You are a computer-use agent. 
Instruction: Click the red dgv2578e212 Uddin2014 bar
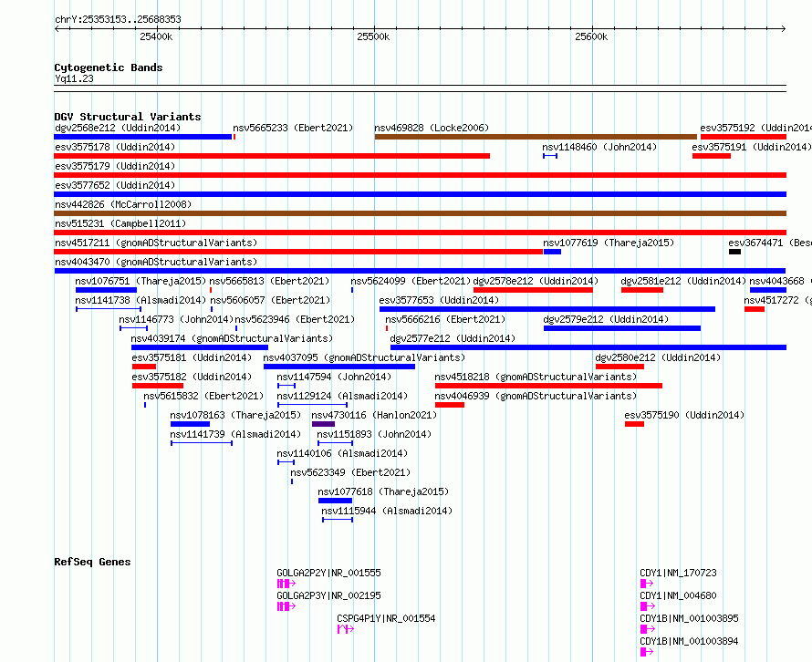(x=534, y=290)
